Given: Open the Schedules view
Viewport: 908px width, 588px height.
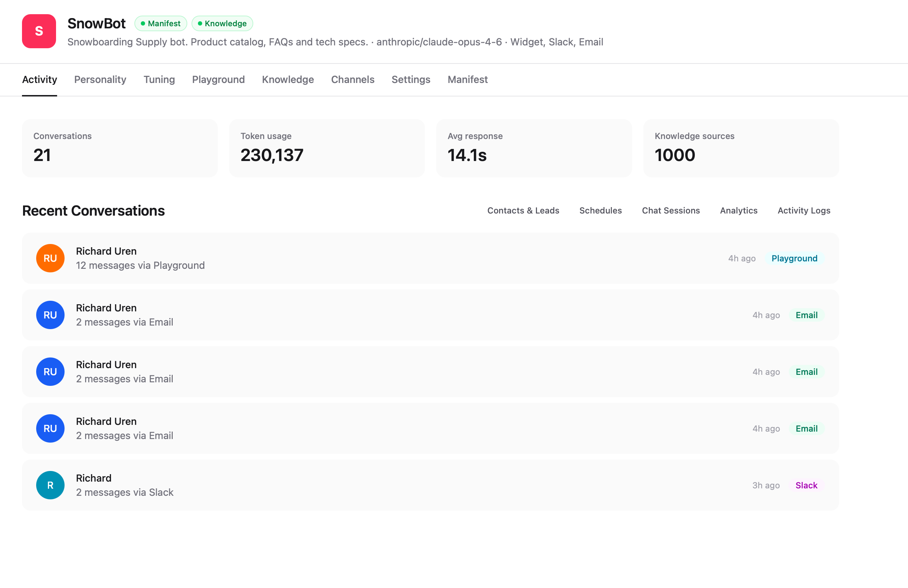Looking at the screenshot, I should pos(600,210).
